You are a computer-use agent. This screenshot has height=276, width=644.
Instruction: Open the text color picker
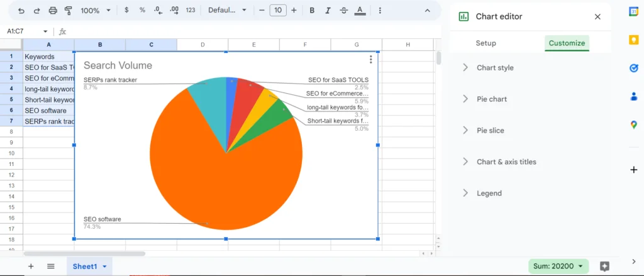360,11
